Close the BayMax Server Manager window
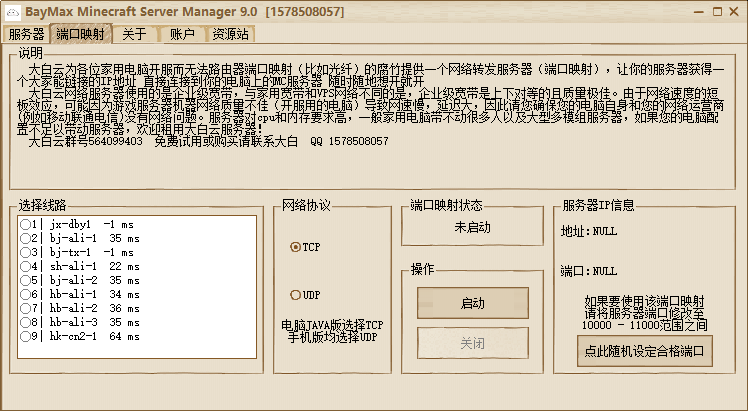This screenshot has height=411, width=748. pos(734,11)
